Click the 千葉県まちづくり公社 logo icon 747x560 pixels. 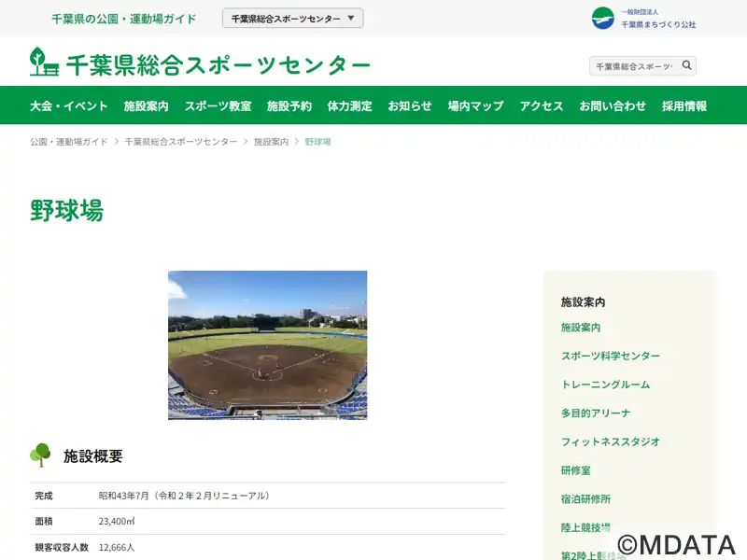coord(602,19)
